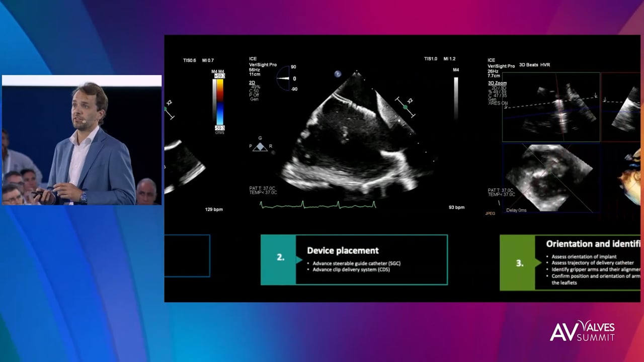
Task: Click the green ECG trace waveform
Action: [x=317, y=204]
